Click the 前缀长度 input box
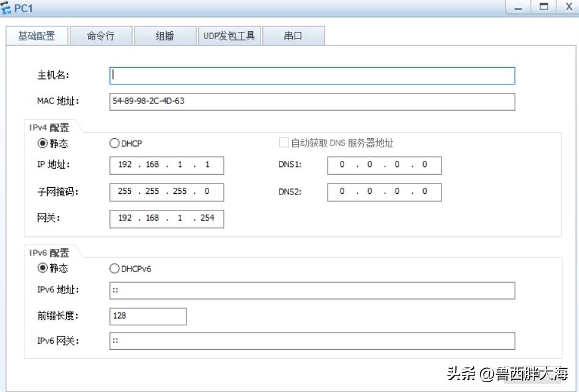The image size is (579, 392). [x=148, y=316]
